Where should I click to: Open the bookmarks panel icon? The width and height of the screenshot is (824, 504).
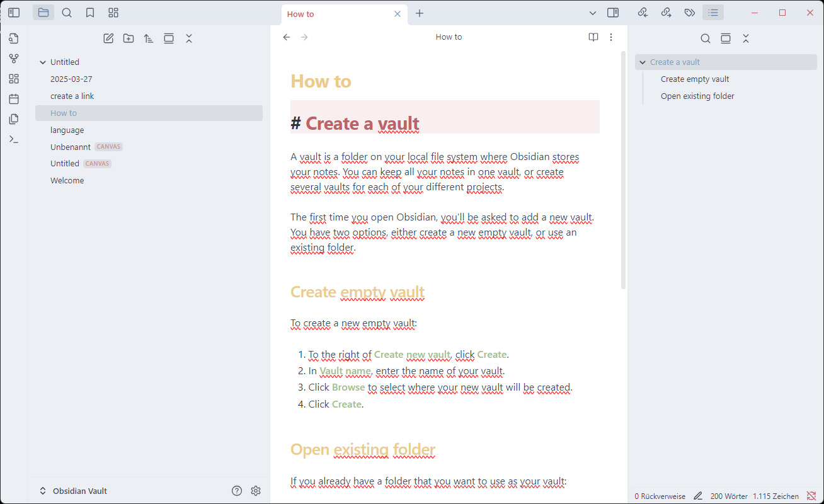click(x=90, y=13)
